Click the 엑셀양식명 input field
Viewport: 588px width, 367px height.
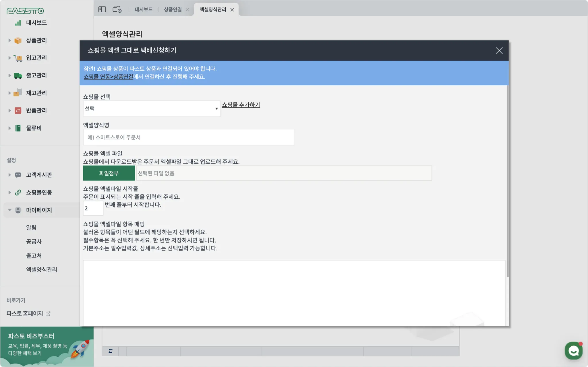(188, 137)
